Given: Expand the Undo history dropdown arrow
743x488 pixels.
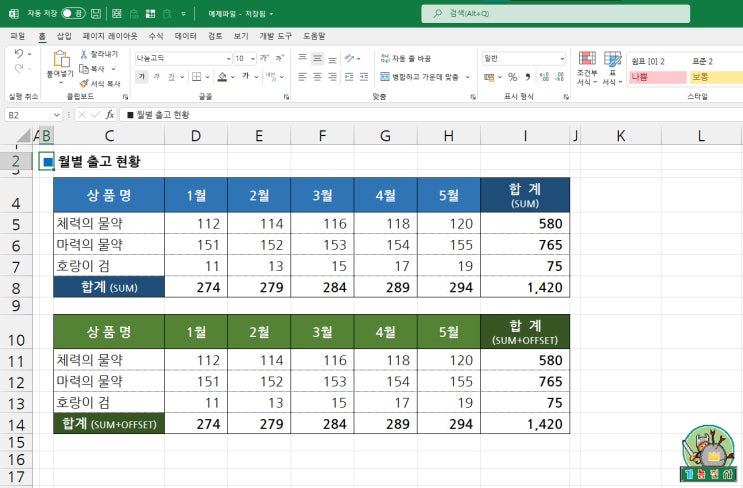Looking at the screenshot, I should pyautogui.click(x=29, y=54).
